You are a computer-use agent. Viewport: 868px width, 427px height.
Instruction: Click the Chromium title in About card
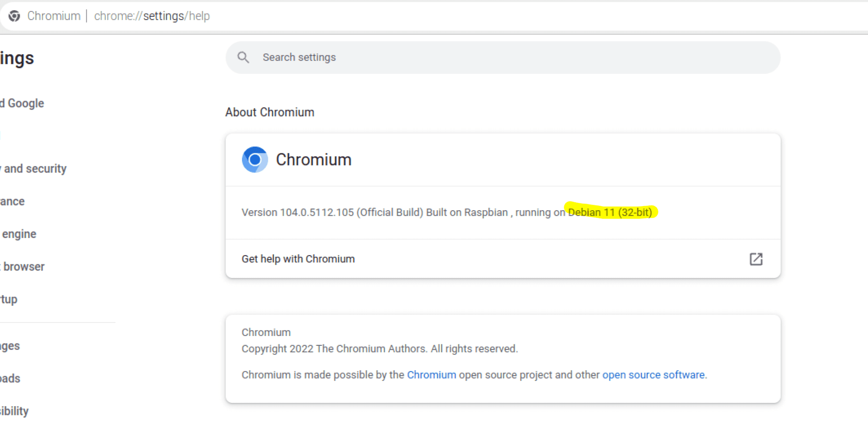314,159
